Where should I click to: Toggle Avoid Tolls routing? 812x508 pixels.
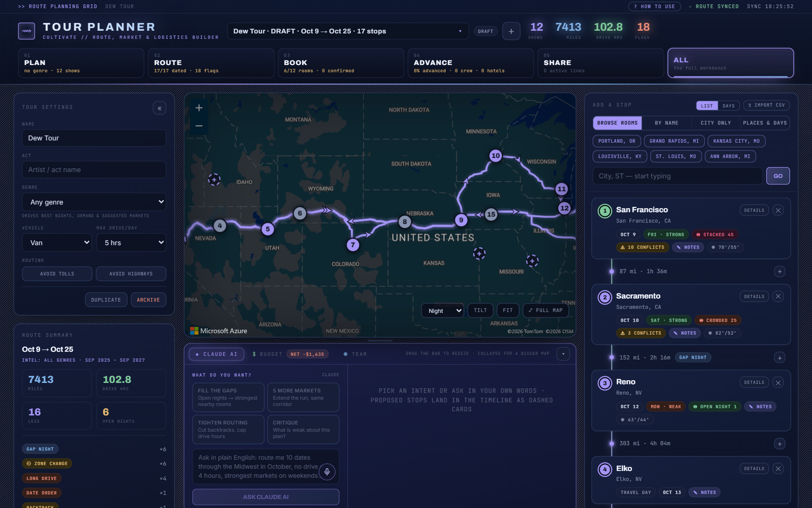point(57,274)
